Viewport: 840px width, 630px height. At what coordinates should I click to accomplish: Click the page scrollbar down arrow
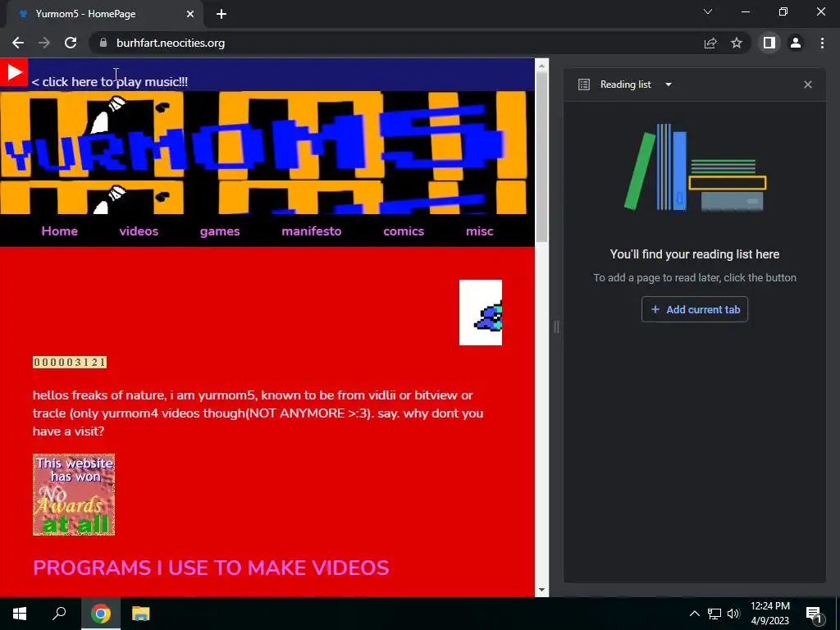click(541, 590)
